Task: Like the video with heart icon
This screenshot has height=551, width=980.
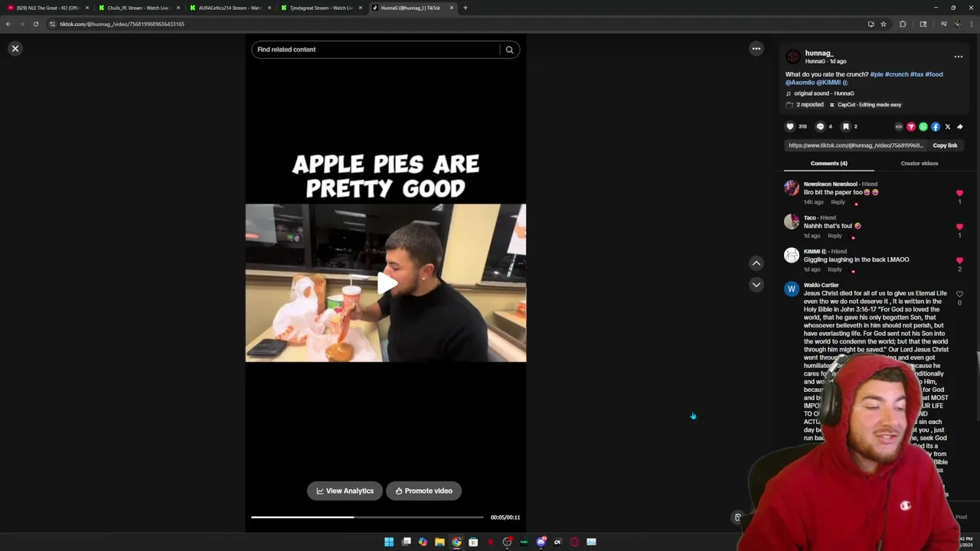Action: point(790,126)
